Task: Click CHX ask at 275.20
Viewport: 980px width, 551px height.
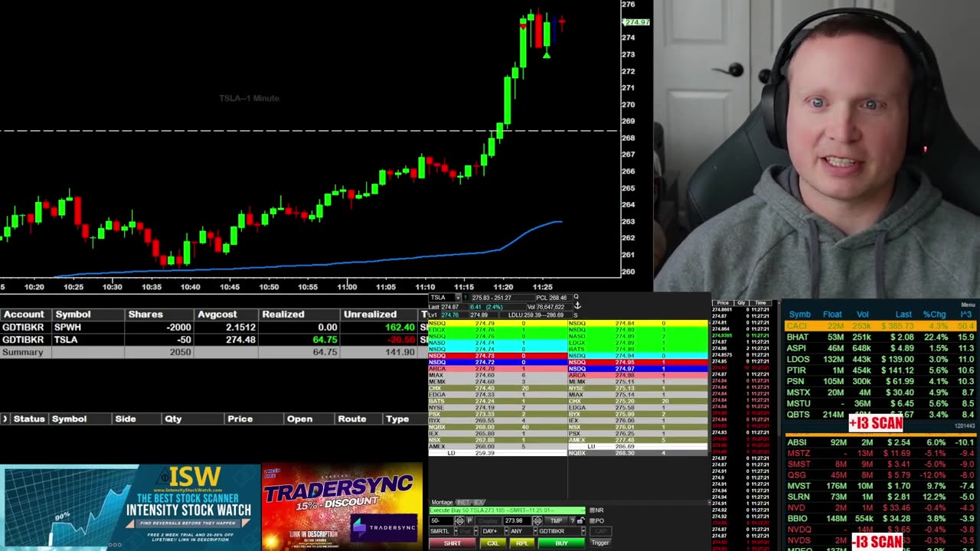Action: [638, 401]
